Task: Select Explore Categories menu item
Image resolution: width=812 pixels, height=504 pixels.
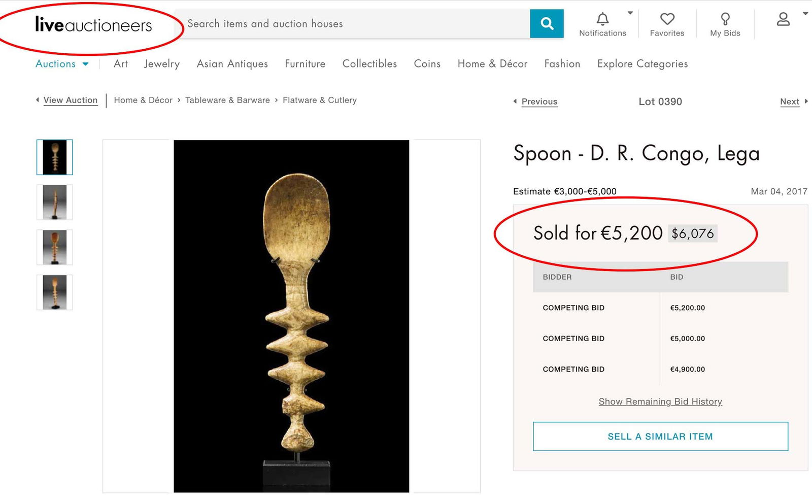Action: point(642,64)
